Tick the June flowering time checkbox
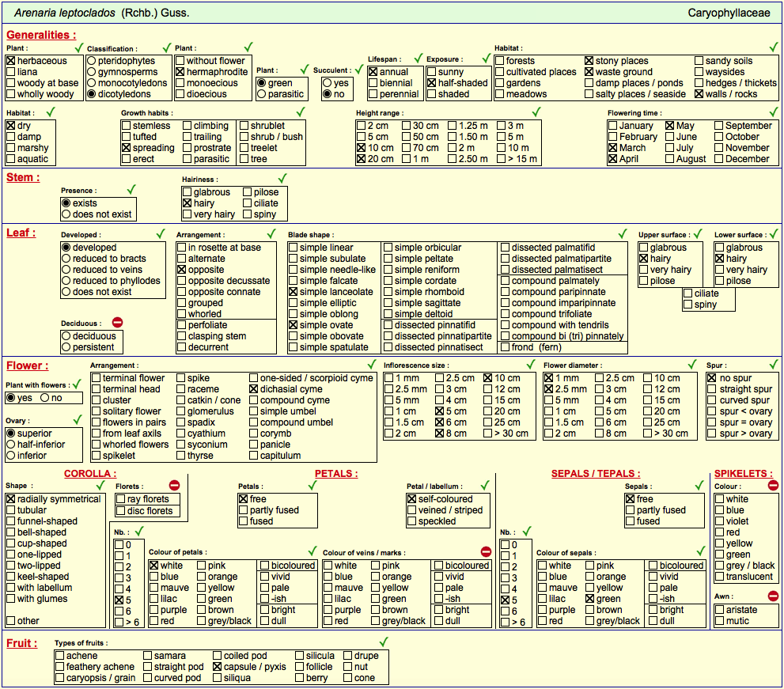784x689 pixels. pyautogui.click(x=670, y=137)
